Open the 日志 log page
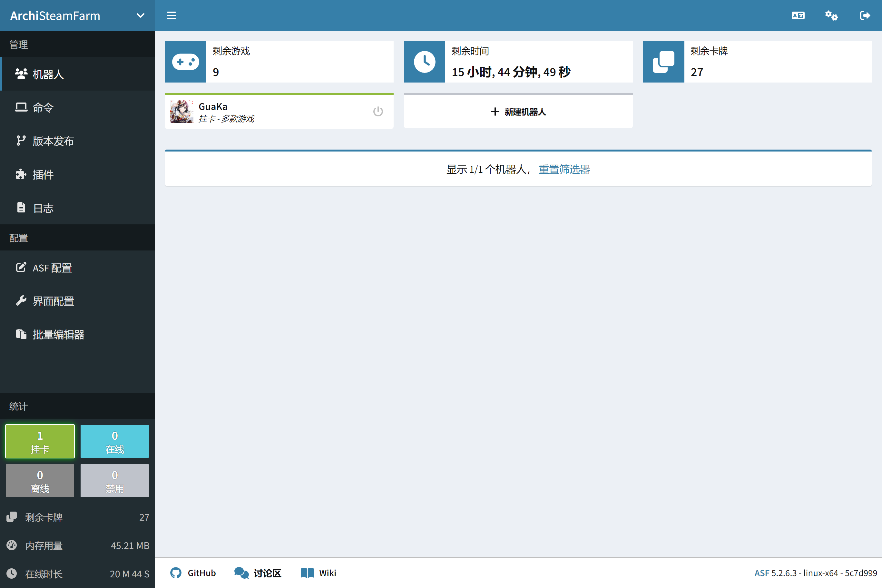Viewport: 882px width, 588px height. tap(77, 207)
